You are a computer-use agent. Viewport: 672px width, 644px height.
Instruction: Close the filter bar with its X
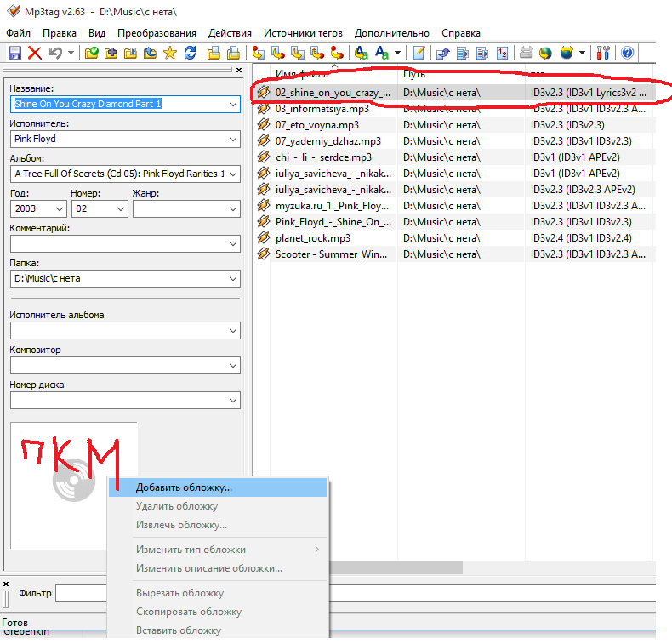pyautogui.click(x=6, y=584)
